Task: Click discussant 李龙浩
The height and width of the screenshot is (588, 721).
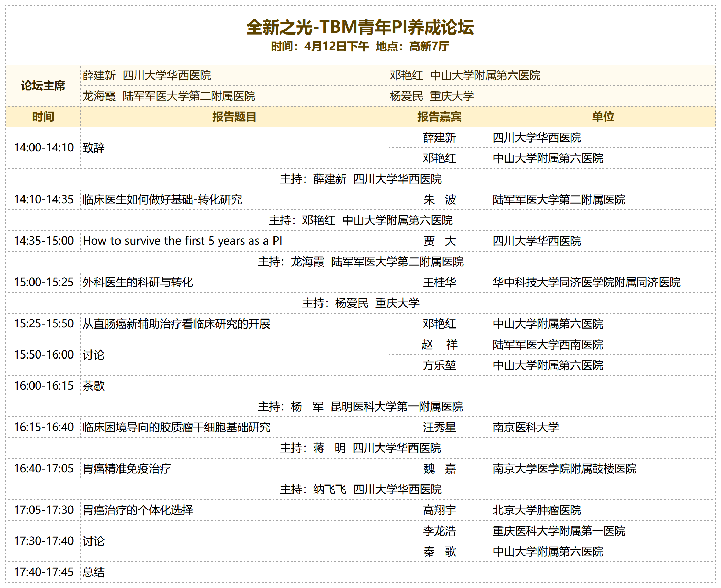Action: tap(440, 531)
